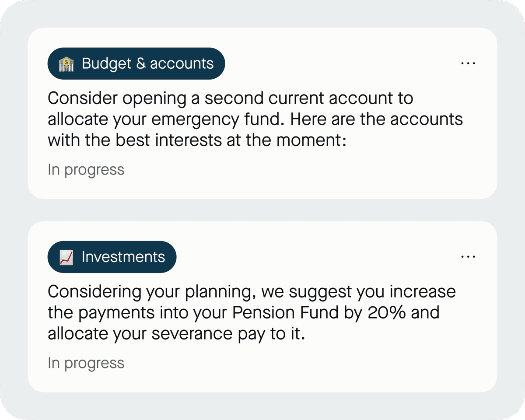Image resolution: width=525 pixels, height=420 pixels.
Task: Open the second current account suggestion text
Action: 255,119
